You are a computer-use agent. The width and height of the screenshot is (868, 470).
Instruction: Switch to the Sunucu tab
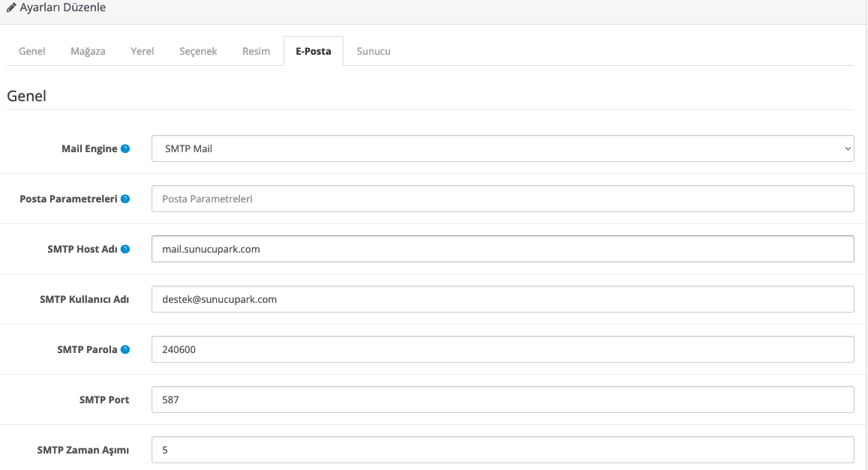click(x=374, y=51)
